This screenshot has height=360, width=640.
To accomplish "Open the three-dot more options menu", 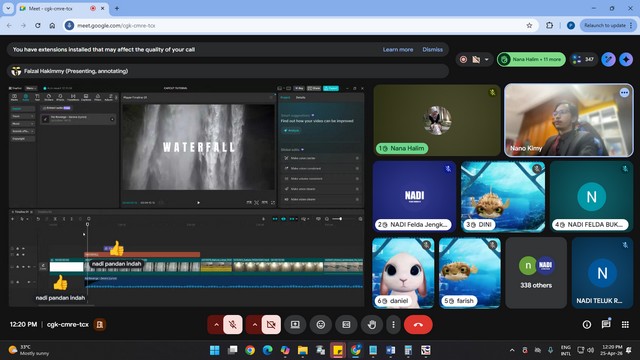I will 393,324.
